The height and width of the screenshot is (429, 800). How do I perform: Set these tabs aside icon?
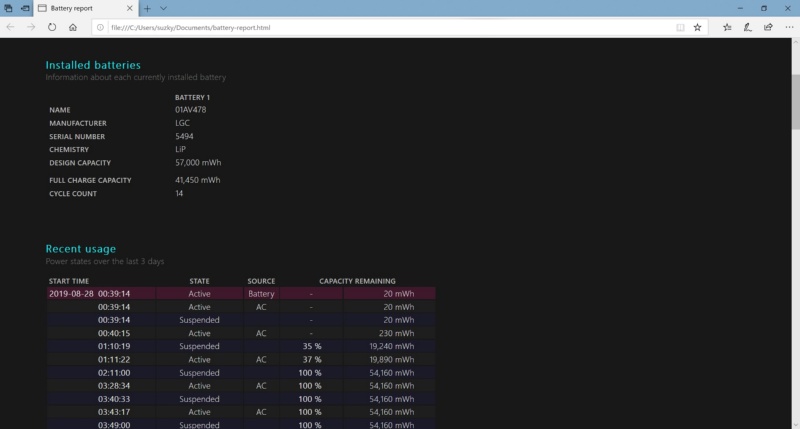pyautogui.click(x=25, y=8)
